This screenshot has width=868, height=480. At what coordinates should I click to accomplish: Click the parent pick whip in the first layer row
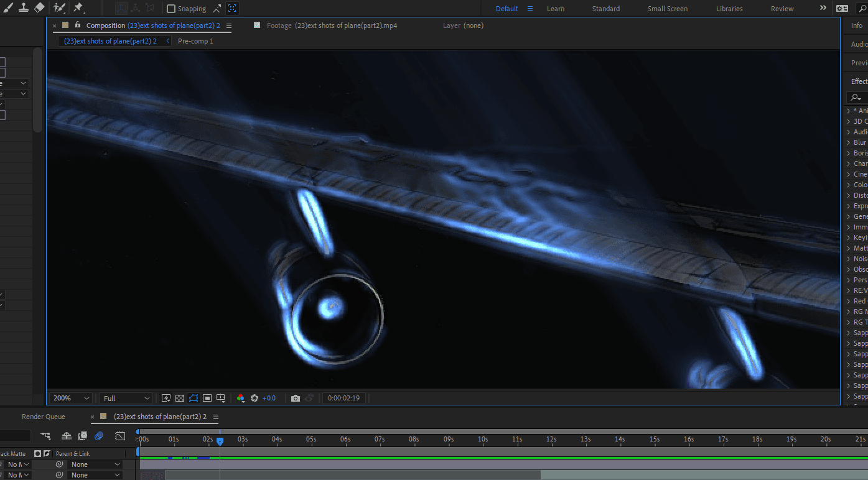[60, 464]
